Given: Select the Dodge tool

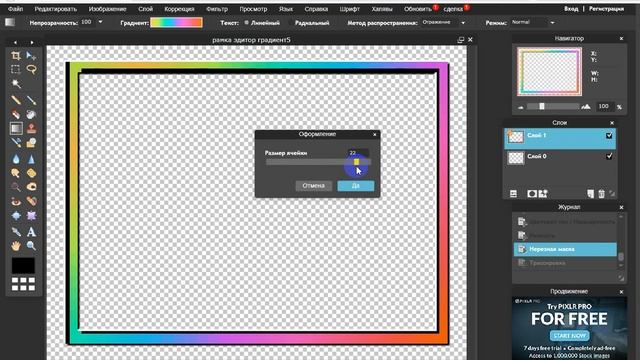Looking at the screenshot, I should (x=16, y=187).
